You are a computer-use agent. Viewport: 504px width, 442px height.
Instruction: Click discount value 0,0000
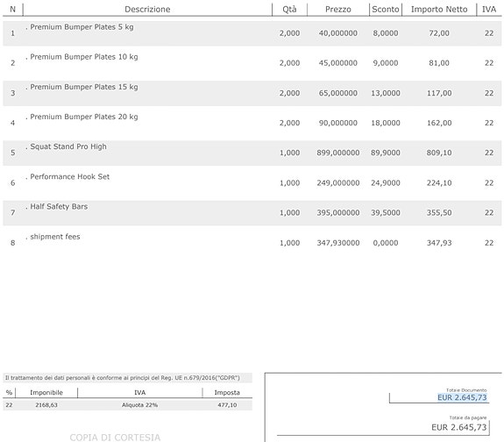386,243
